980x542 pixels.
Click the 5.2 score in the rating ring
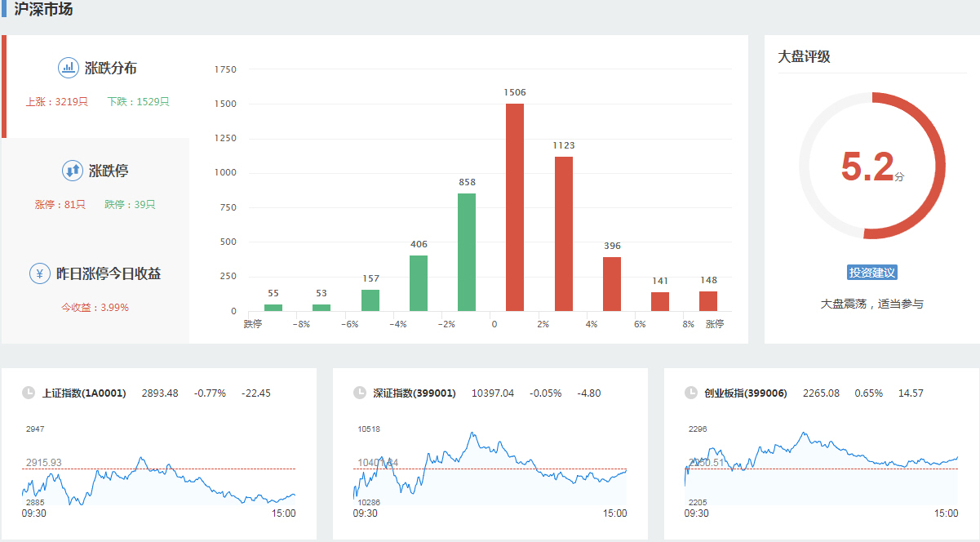(x=868, y=167)
